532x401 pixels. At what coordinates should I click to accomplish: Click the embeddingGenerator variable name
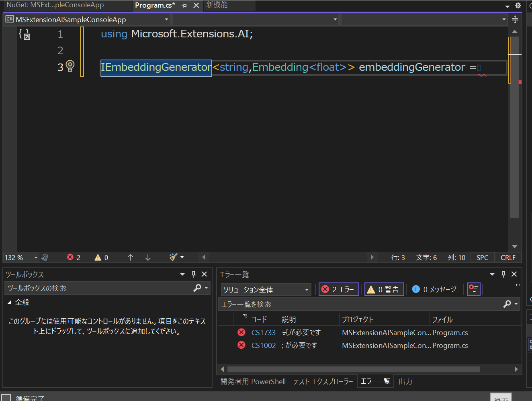[x=412, y=67]
